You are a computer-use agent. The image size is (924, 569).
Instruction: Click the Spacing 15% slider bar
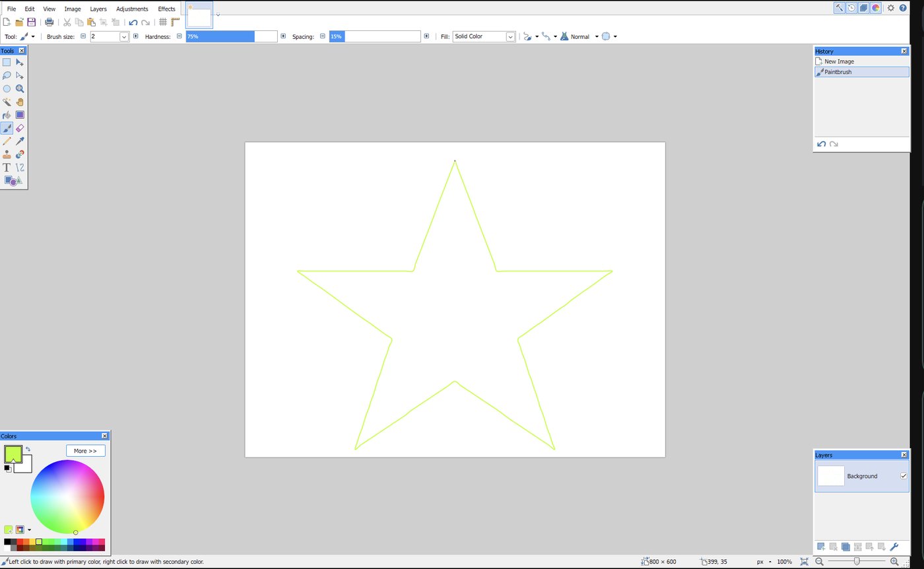point(375,36)
